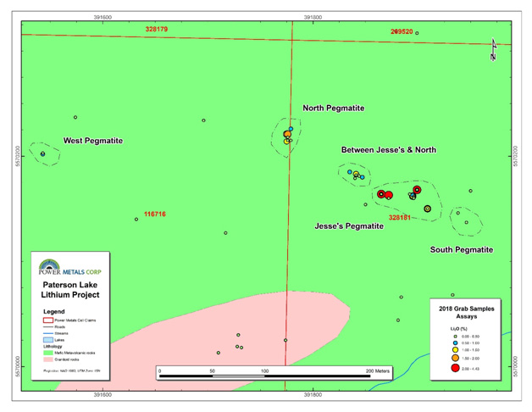Click the green sample marker beside claim 116716
The width and height of the screenshot is (532, 412).
pyautogui.click(x=136, y=220)
